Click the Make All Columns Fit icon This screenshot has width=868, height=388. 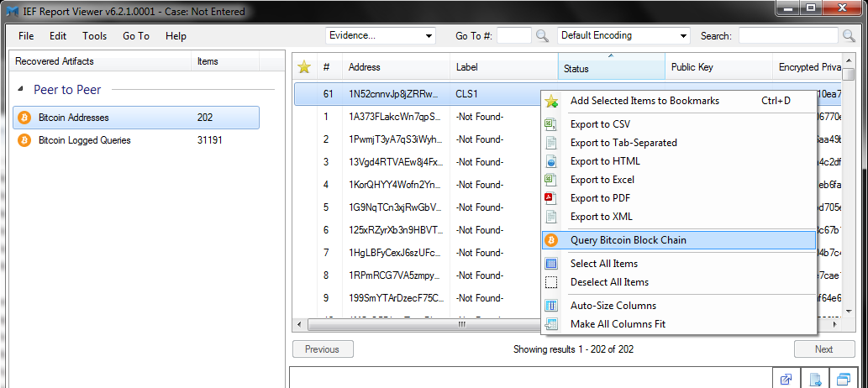coord(551,324)
